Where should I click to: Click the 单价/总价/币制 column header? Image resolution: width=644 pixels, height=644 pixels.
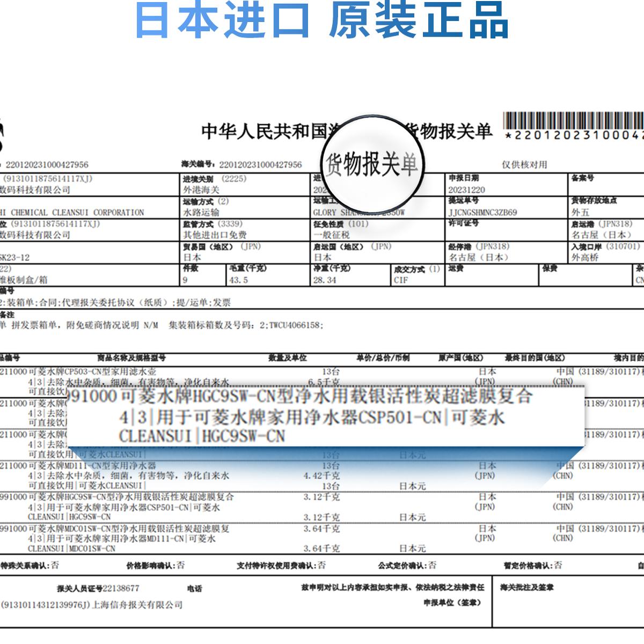pyautogui.click(x=383, y=357)
